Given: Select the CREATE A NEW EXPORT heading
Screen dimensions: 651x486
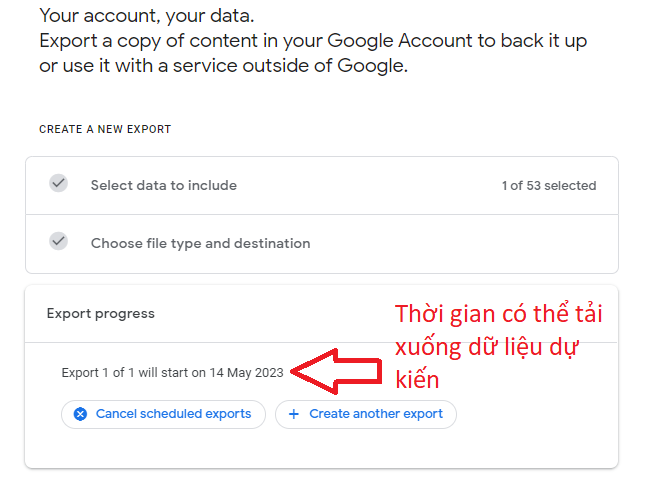Looking at the screenshot, I should (x=105, y=129).
